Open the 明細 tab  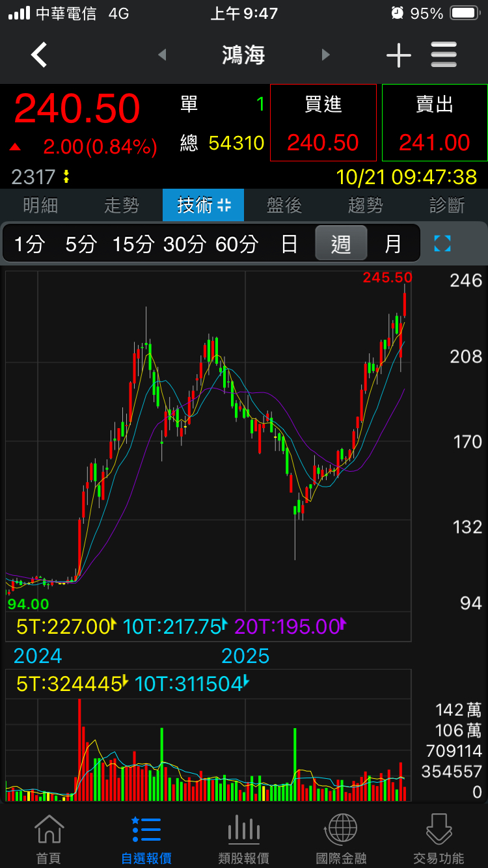pos(40,206)
